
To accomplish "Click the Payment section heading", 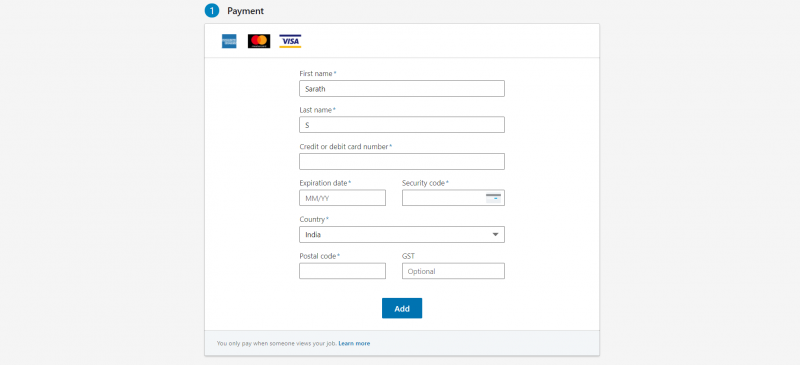I will (x=245, y=11).
